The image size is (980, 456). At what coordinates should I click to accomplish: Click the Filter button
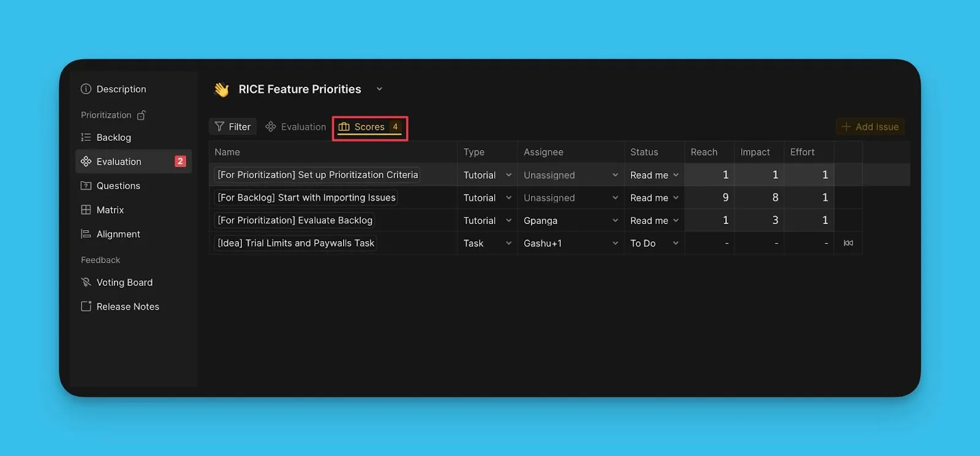(233, 127)
